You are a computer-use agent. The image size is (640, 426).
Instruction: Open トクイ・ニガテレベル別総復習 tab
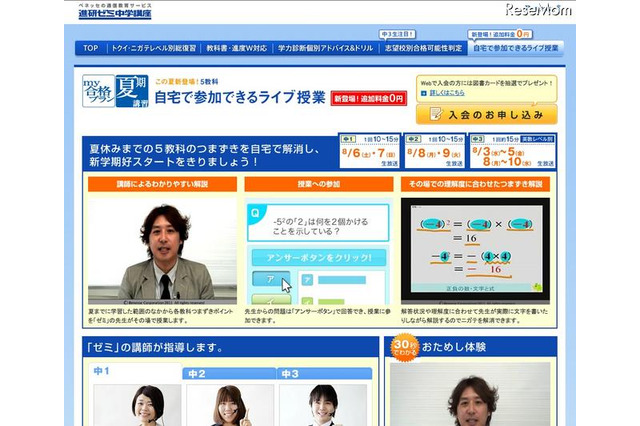153,48
